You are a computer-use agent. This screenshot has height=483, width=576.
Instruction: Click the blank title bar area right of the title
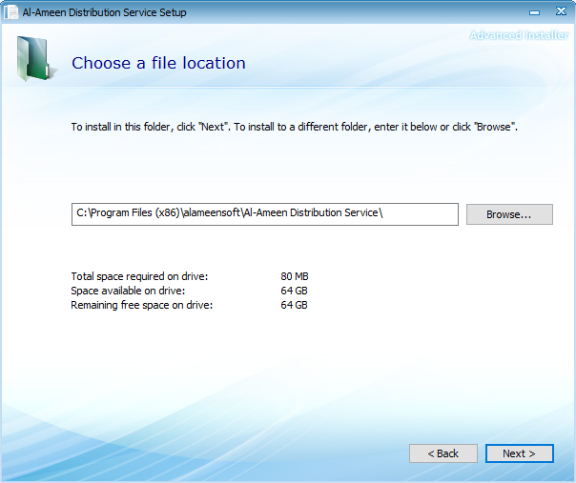pos(356,12)
